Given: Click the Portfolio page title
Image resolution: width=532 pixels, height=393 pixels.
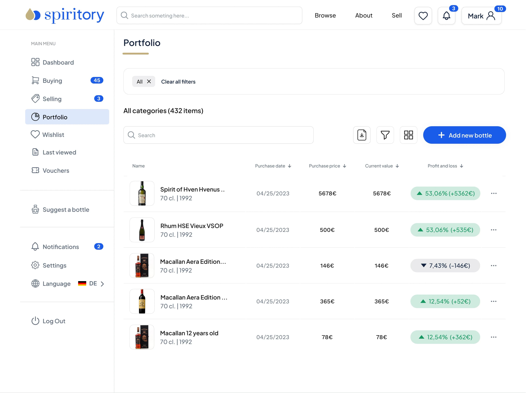Looking at the screenshot, I should click(142, 43).
